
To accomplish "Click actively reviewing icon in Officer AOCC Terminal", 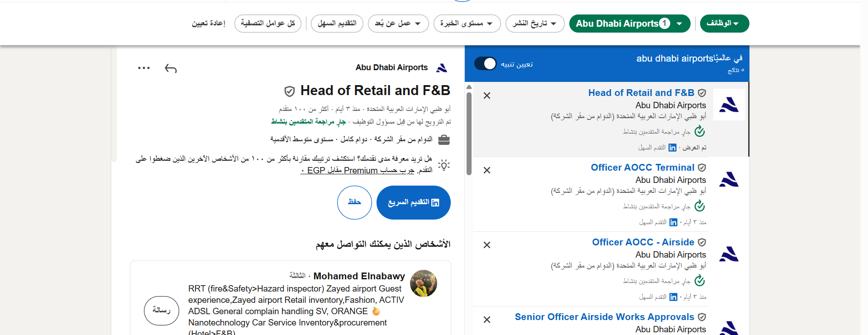I will (700, 206).
